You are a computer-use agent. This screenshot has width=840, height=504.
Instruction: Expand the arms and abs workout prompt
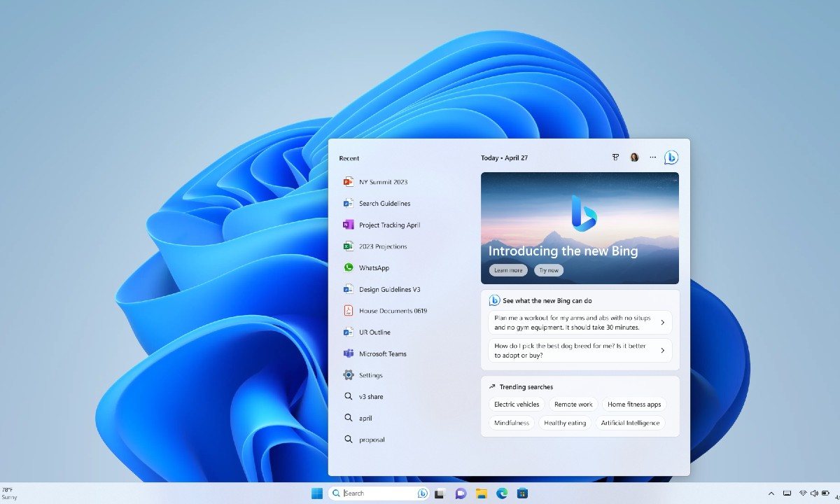579,323
